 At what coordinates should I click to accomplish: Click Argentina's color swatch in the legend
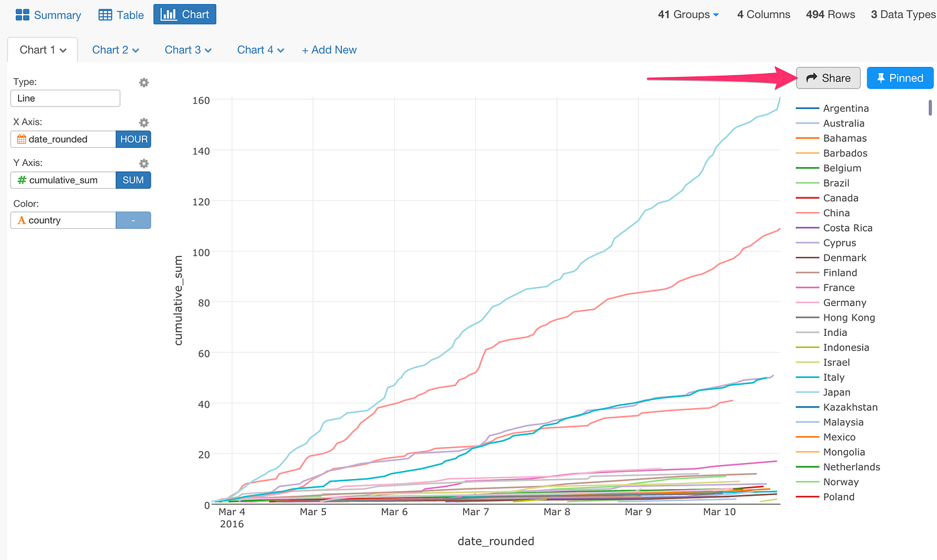tap(808, 108)
